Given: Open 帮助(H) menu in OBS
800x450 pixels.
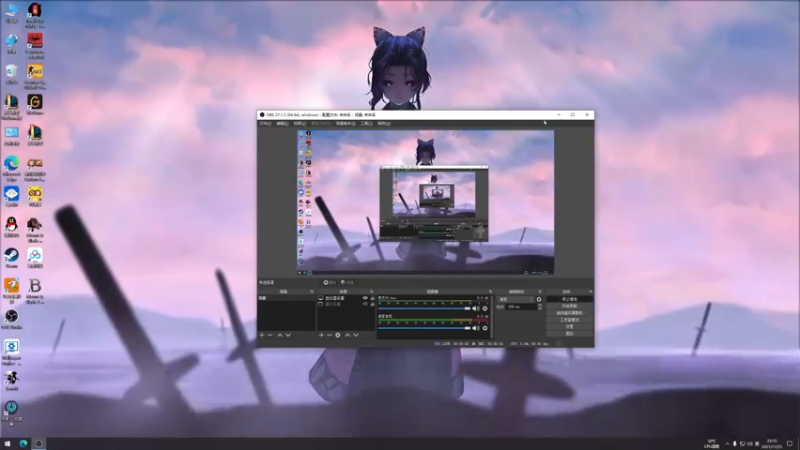Looking at the screenshot, I should pos(384,123).
